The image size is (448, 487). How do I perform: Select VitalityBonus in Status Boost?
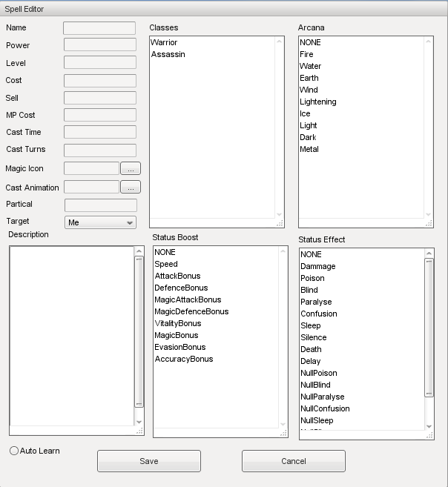tap(217, 323)
